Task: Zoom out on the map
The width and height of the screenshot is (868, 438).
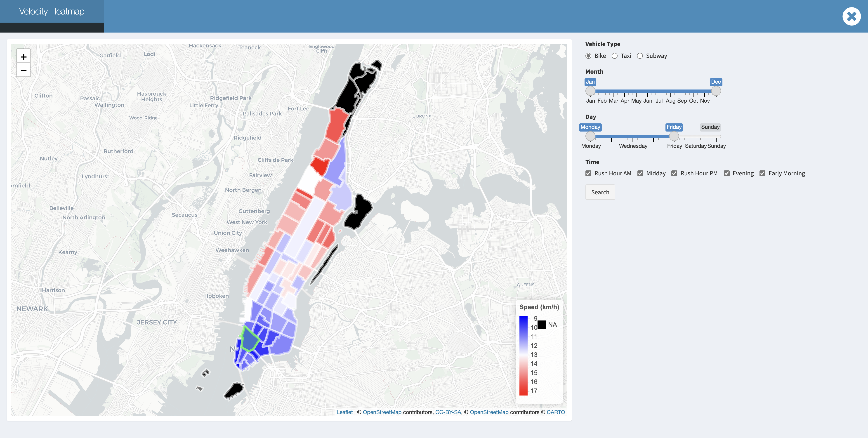Action: pyautogui.click(x=24, y=71)
